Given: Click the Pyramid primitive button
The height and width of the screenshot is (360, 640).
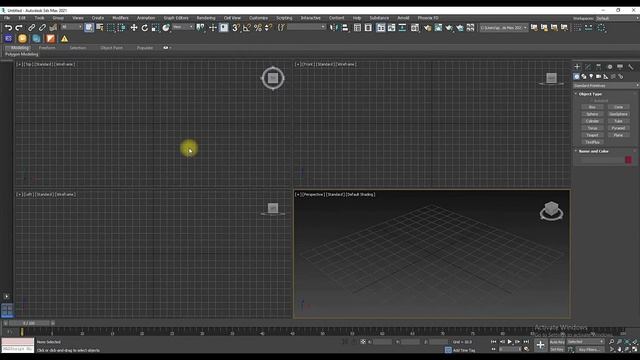Looking at the screenshot, I should (618, 128).
